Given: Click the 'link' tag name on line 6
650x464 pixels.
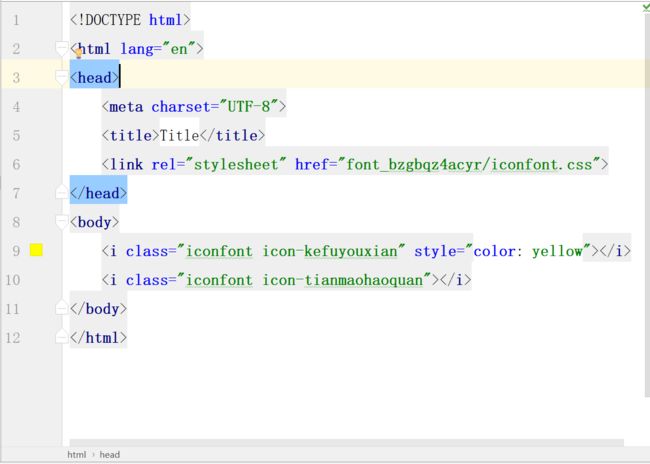Looking at the screenshot, I should [x=126, y=164].
